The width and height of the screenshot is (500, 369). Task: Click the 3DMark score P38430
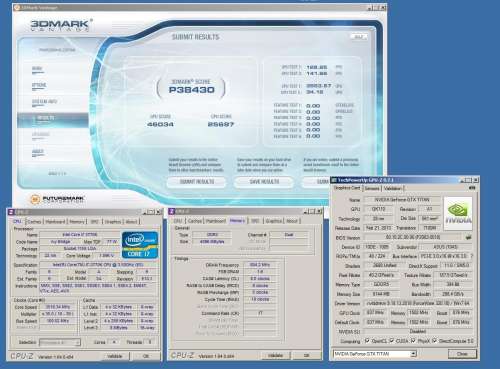(x=192, y=90)
